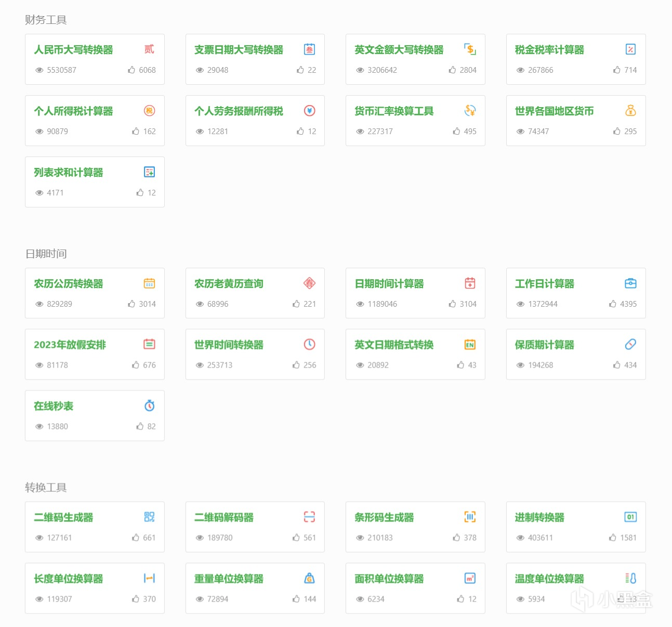Visit the 世界时间转换器 title link

(229, 345)
